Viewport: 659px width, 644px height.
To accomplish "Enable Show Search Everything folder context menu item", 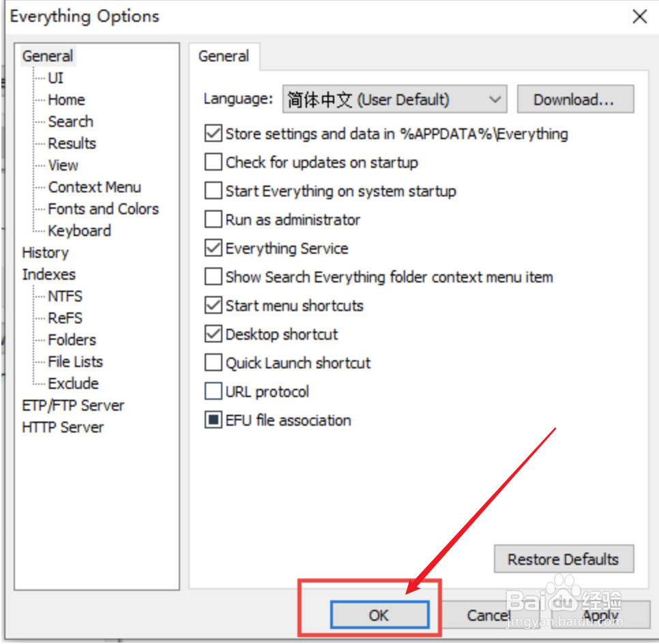I will (x=213, y=276).
